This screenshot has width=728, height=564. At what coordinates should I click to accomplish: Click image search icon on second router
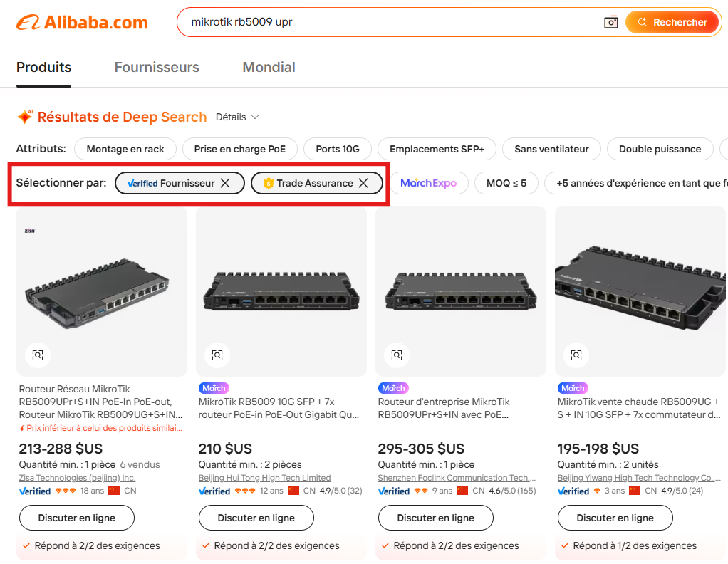coord(217,355)
